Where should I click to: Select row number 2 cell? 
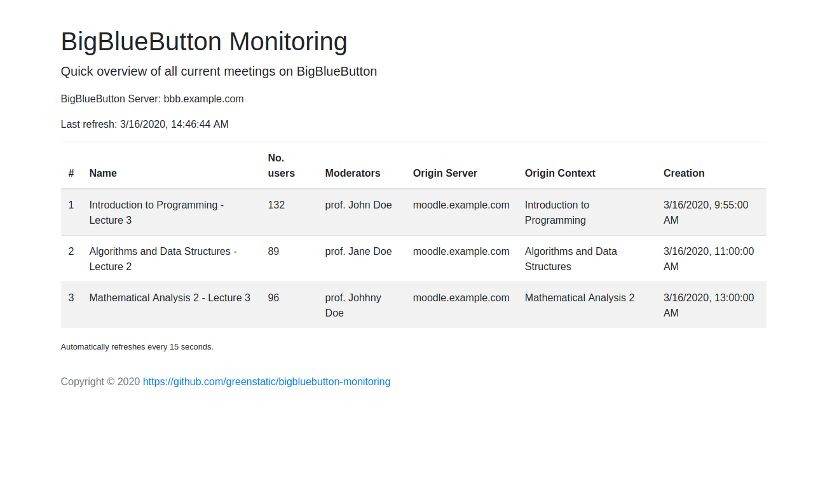click(71, 252)
